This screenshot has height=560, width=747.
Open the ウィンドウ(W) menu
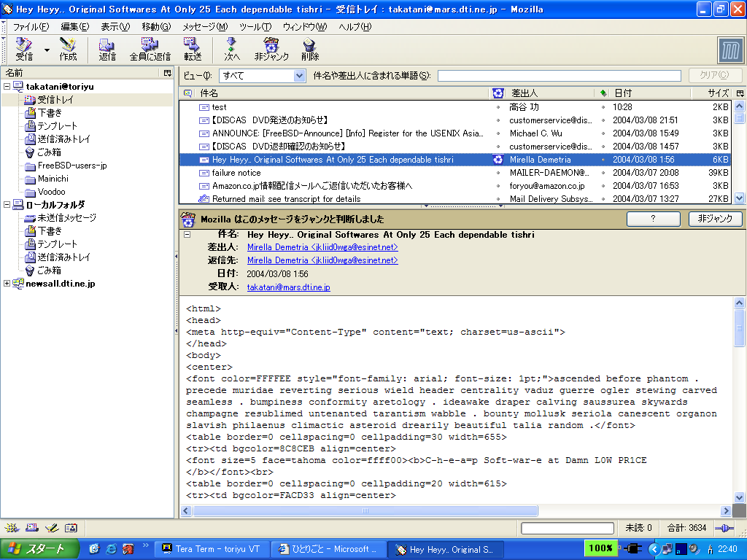click(x=305, y=27)
